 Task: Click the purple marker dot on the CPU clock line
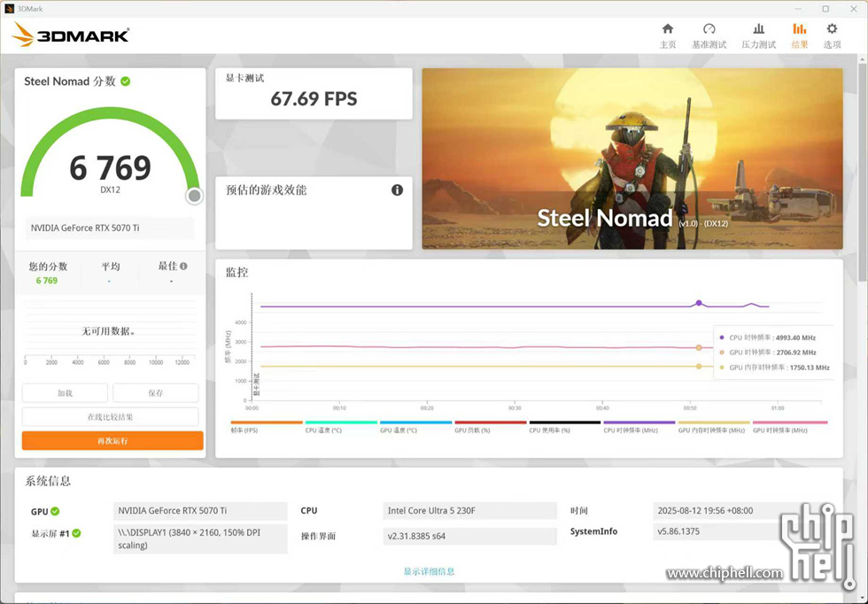point(699,303)
